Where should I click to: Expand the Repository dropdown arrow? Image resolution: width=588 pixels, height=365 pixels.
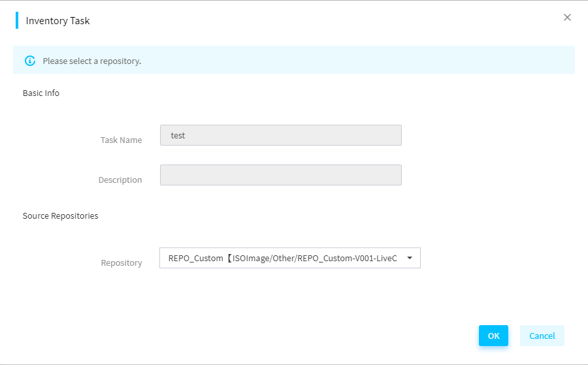click(410, 258)
